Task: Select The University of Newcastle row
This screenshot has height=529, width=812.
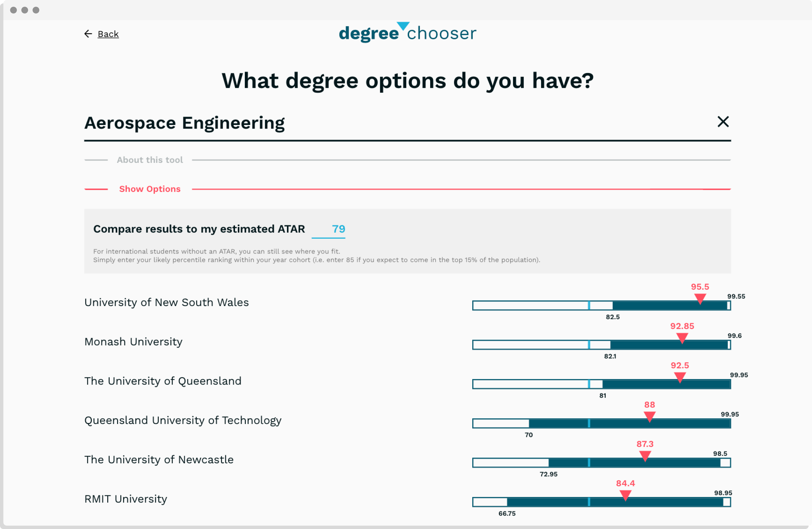Action: point(159,460)
